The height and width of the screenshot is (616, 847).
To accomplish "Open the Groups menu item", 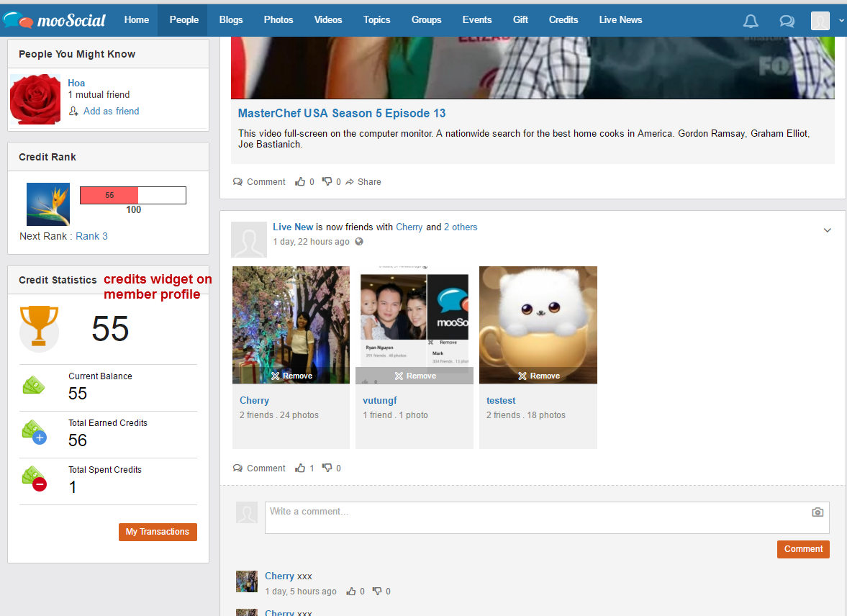I will tap(426, 20).
